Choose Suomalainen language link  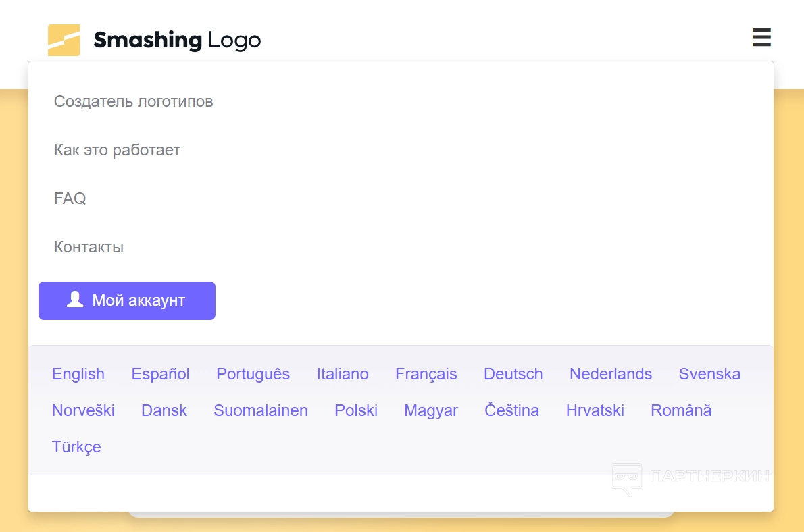[261, 410]
